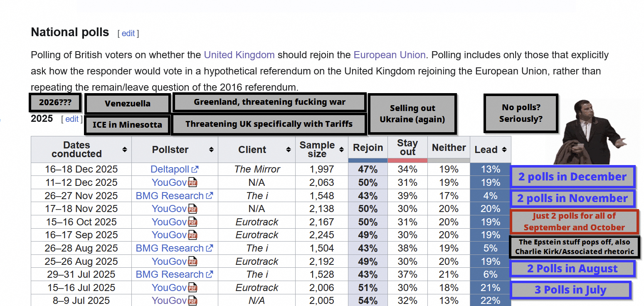Open PDF icon on YouGov 15–16 Oct row

[192, 222]
